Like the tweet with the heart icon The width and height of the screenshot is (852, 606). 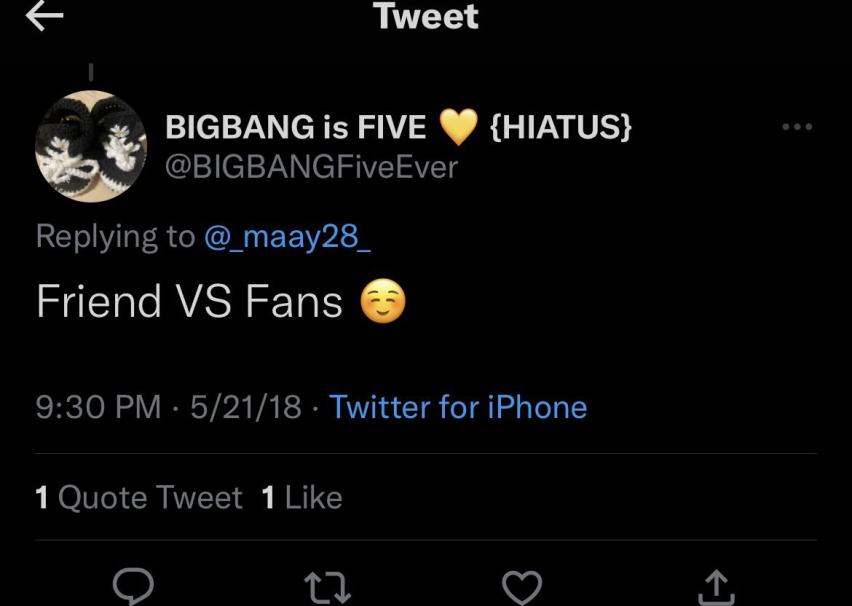coord(522,586)
